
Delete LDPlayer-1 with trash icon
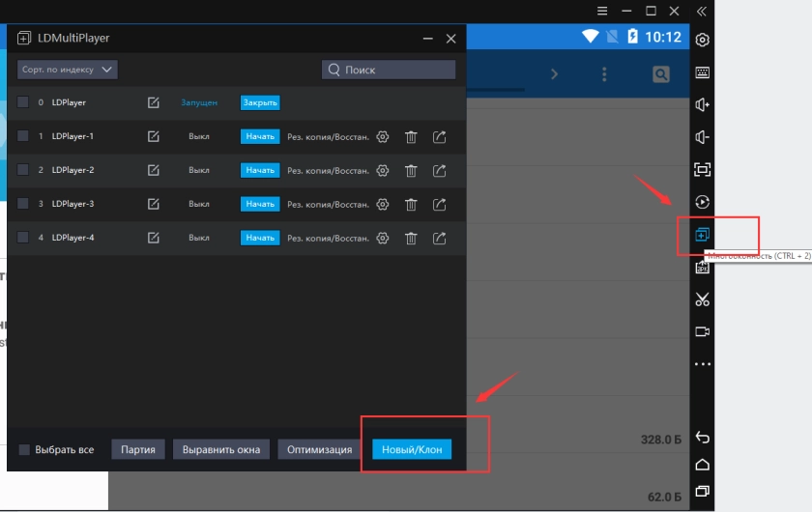coord(411,136)
